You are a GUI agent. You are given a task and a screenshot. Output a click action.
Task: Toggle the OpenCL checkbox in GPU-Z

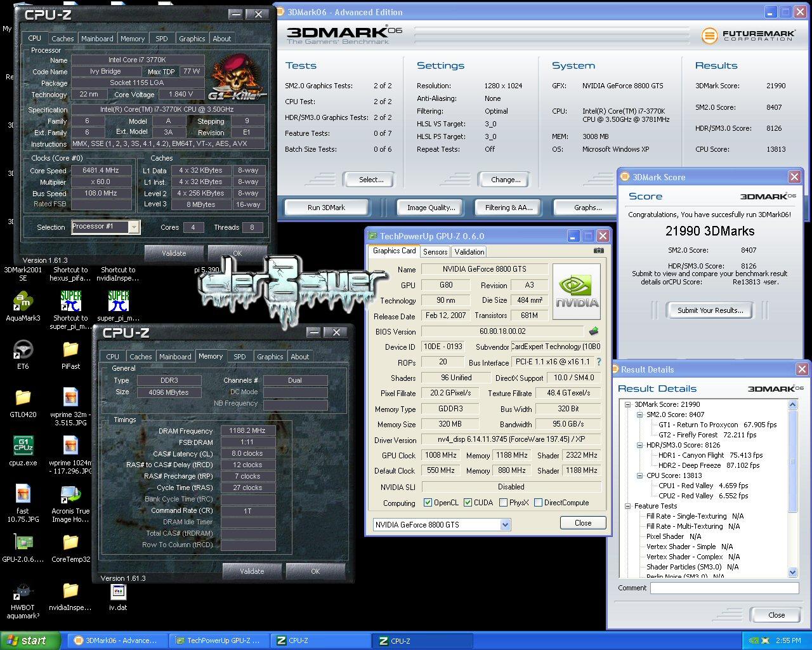coord(428,503)
